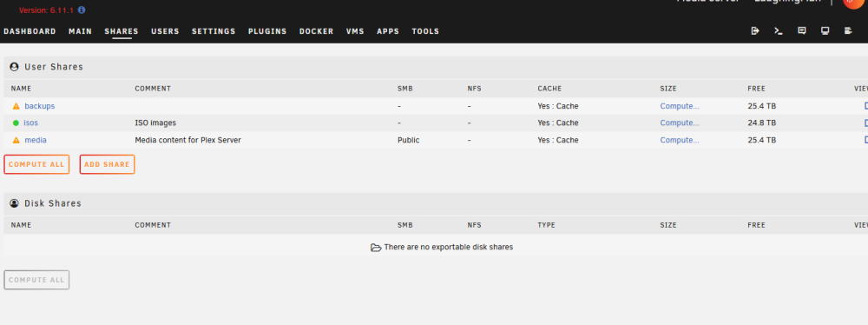This screenshot has height=325, width=868.
Task: Click the warning triangle beside backups
Action: 16,106
